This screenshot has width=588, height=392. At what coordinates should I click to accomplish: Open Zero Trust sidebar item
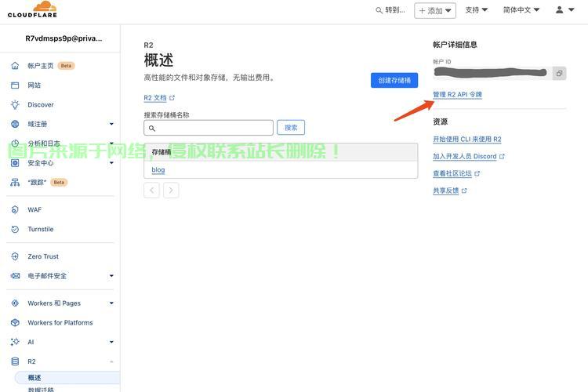[x=43, y=256]
